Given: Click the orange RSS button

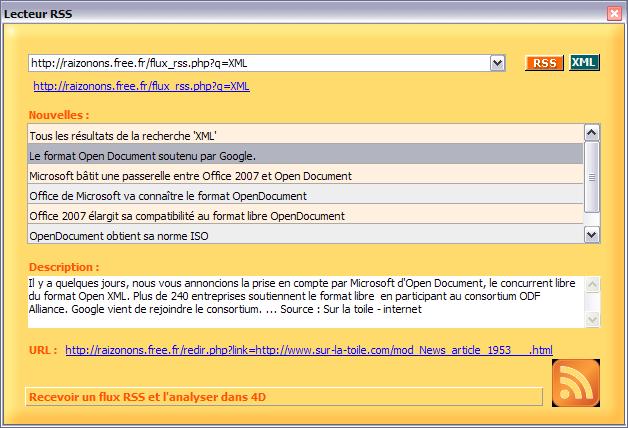Looking at the screenshot, I should (544, 63).
